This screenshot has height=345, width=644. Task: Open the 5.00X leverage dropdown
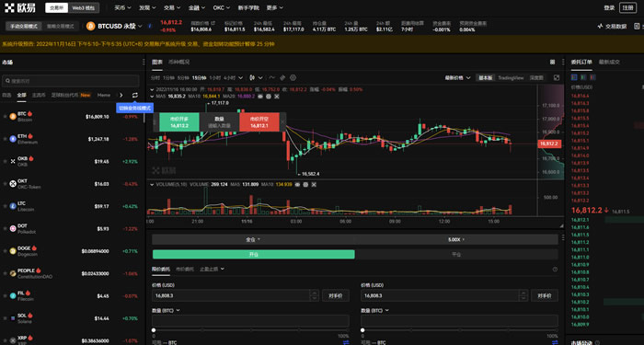point(456,239)
